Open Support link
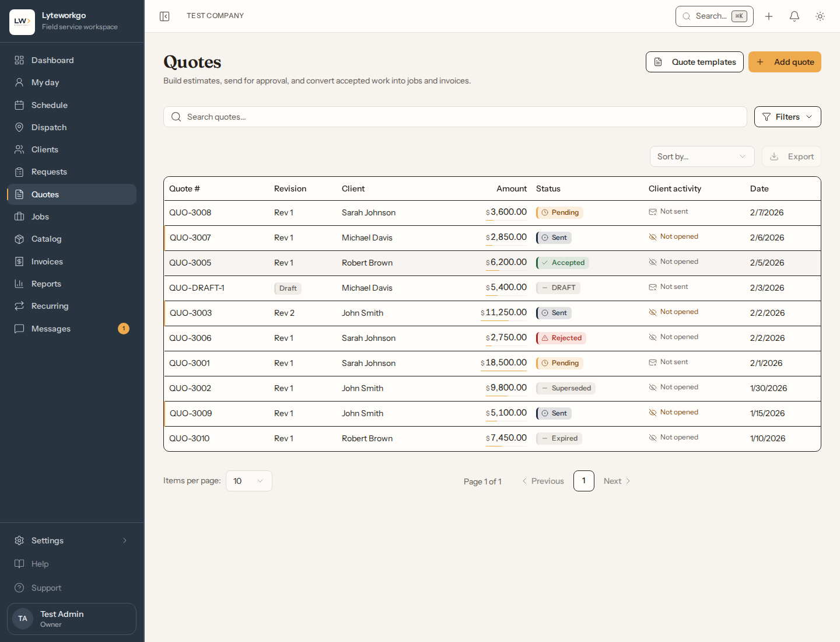840x642 pixels. pyautogui.click(x=72, y=588)
